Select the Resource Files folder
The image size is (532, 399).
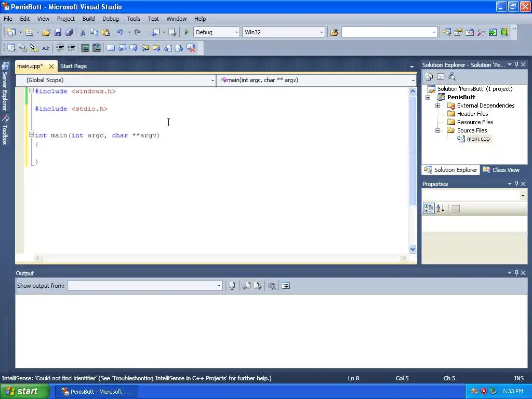coord(475,122)
